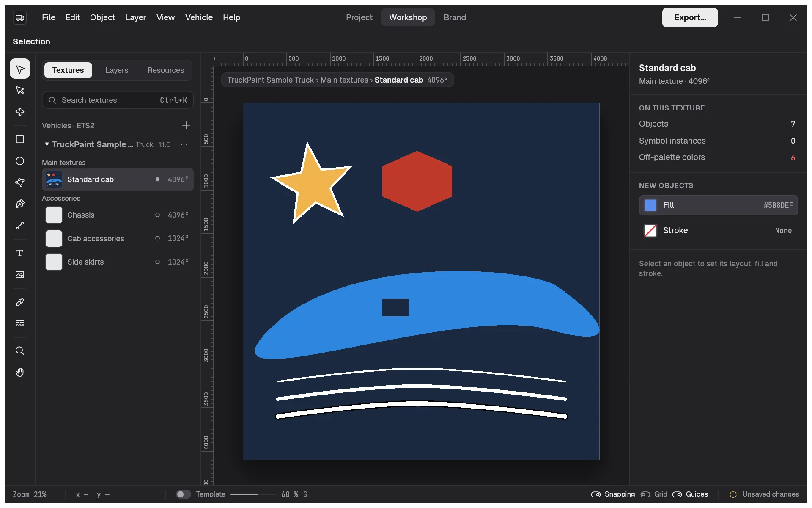
Task: Switch to the Resources tab
Action: coord(166,70)
